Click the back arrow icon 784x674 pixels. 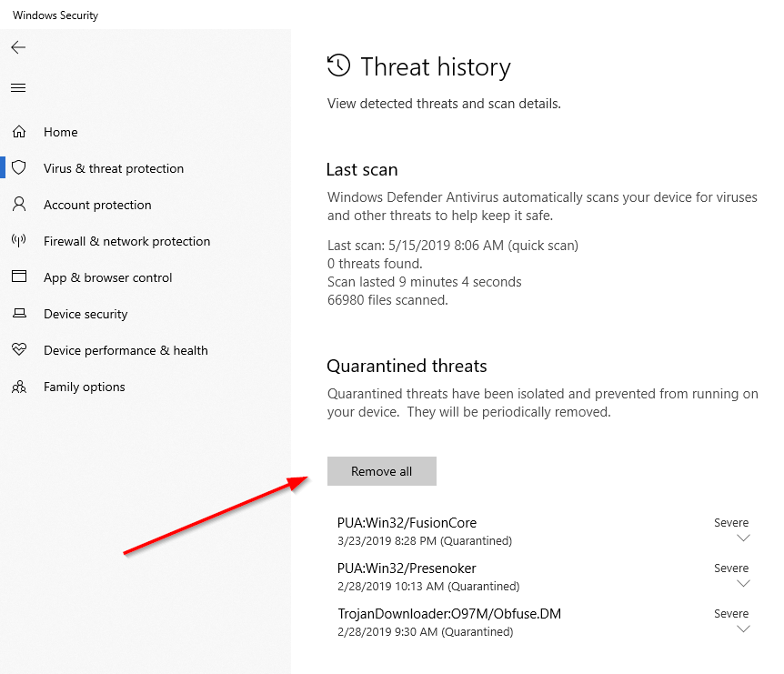(18, 47)
